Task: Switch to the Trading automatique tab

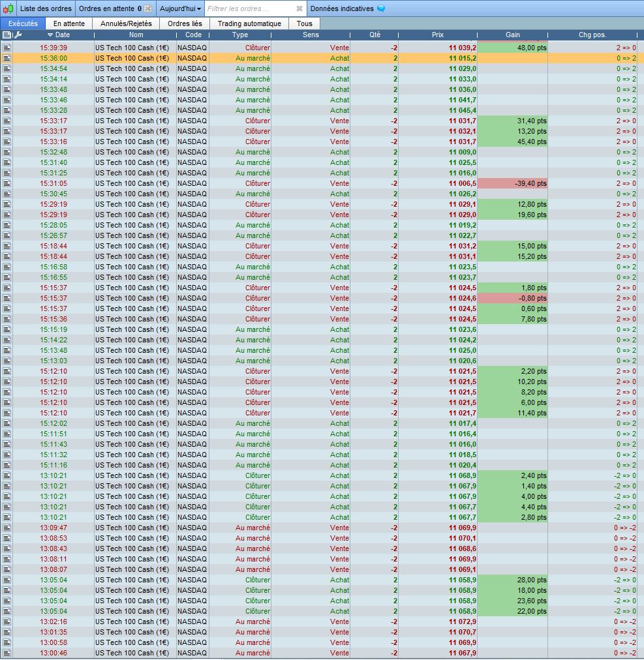Action: click(249, 23)
